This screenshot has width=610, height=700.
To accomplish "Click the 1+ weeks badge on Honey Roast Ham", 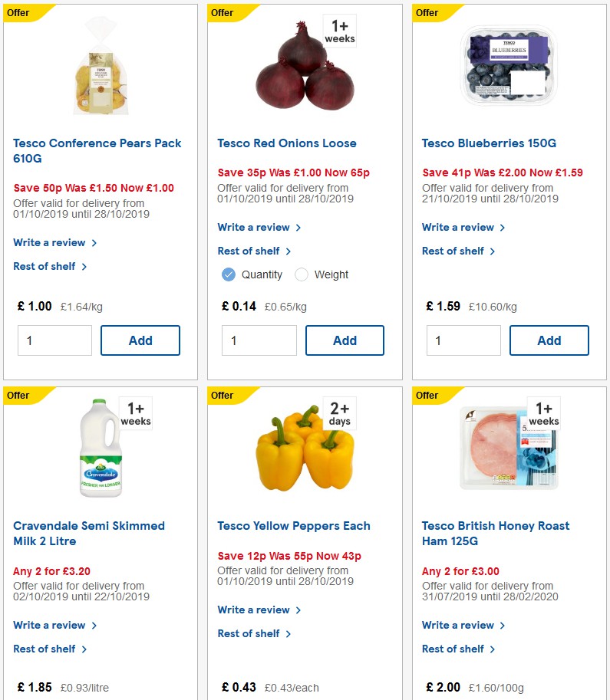I will [x=544, y=412].
